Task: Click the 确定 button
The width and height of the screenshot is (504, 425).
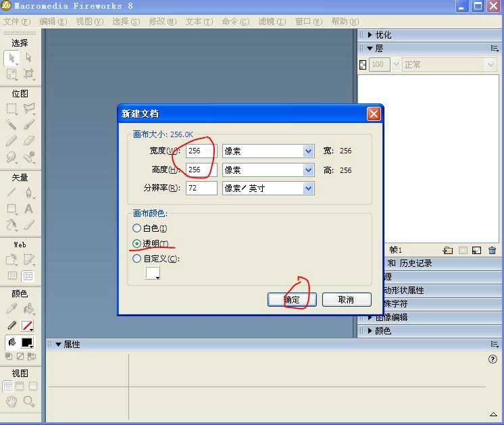Action: tap(292, 299)
